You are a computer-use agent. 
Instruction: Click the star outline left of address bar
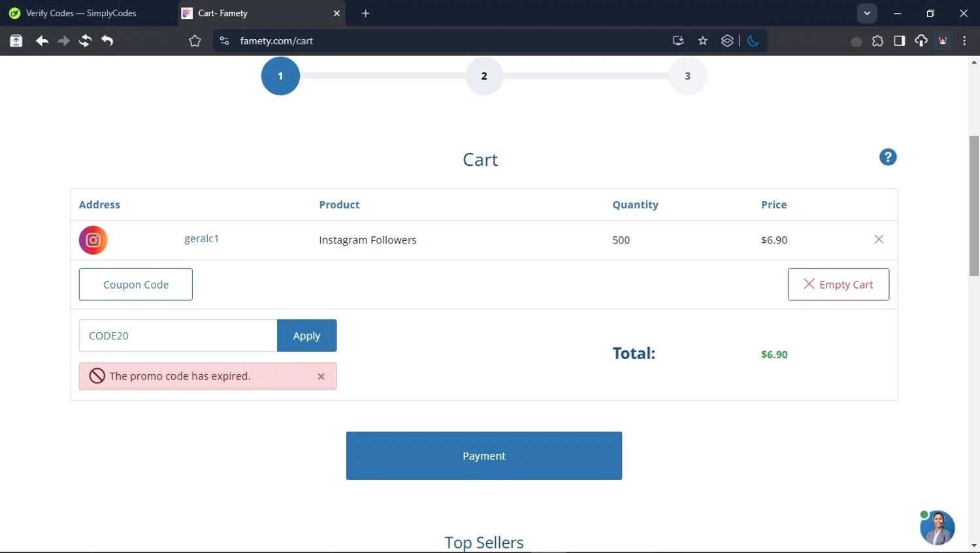click(x=195, y=41)
